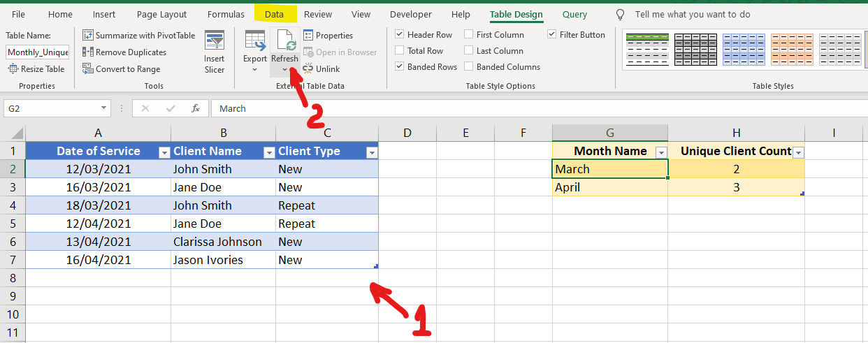
Task: Enable Total Row checkbox
Action: coord(399,50)
